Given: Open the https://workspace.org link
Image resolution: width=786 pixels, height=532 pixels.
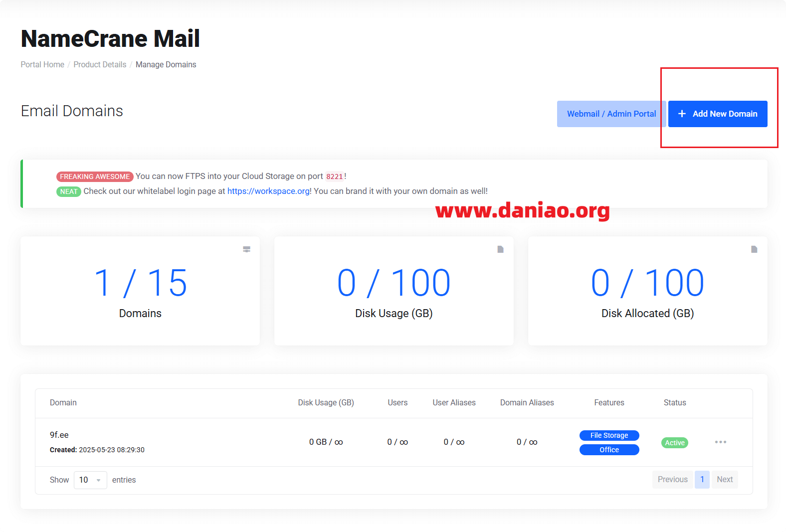Looking at the screenshot, I should click(x=268, y=191).
